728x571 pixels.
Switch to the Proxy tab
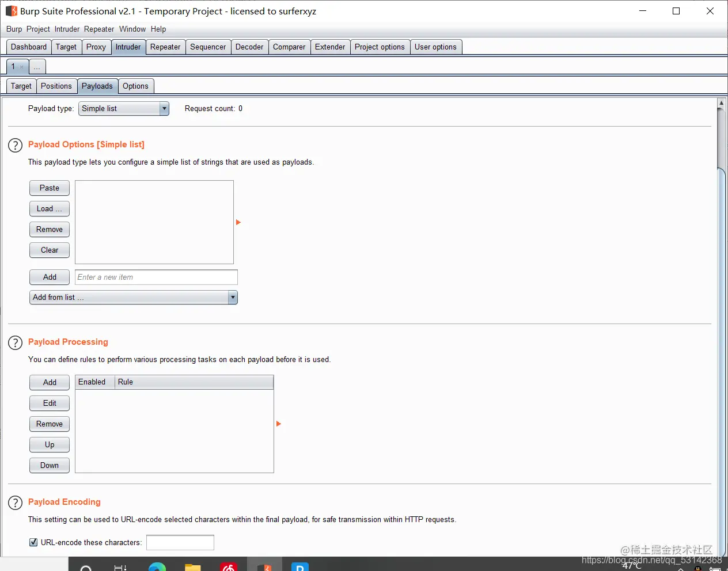pos(96,47)
